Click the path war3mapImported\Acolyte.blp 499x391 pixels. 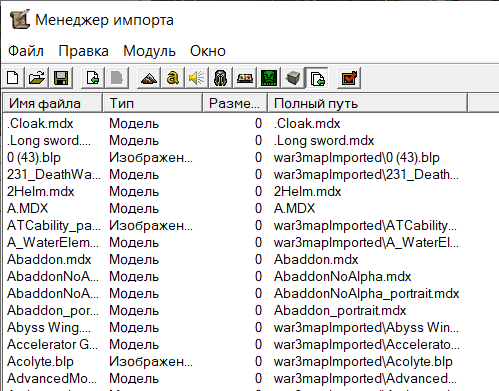click(x=363, y=362)
